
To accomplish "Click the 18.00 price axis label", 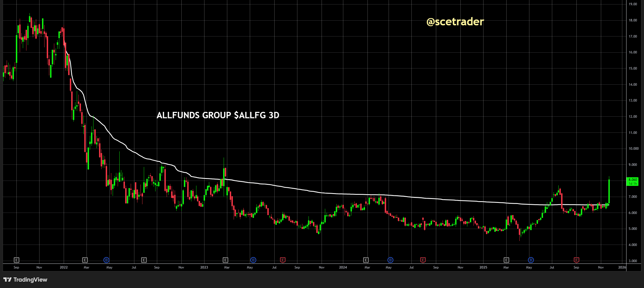I will [633, 20].
